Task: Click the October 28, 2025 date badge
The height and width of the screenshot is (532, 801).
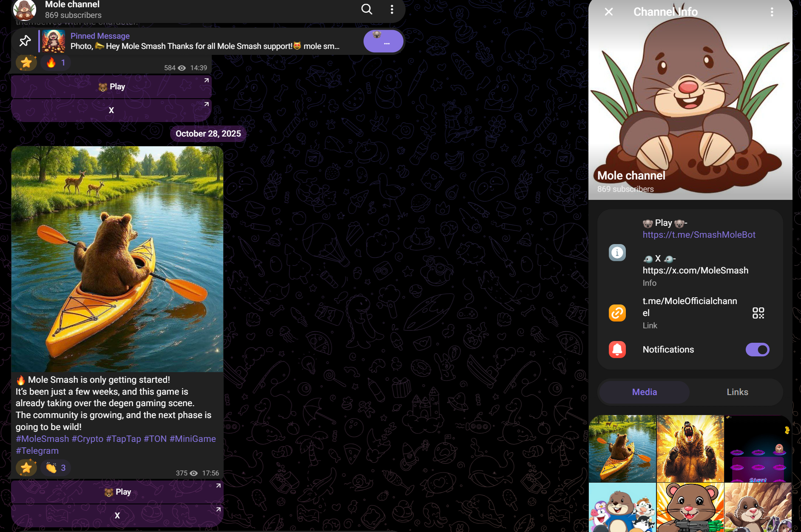Action: (208, 134)
